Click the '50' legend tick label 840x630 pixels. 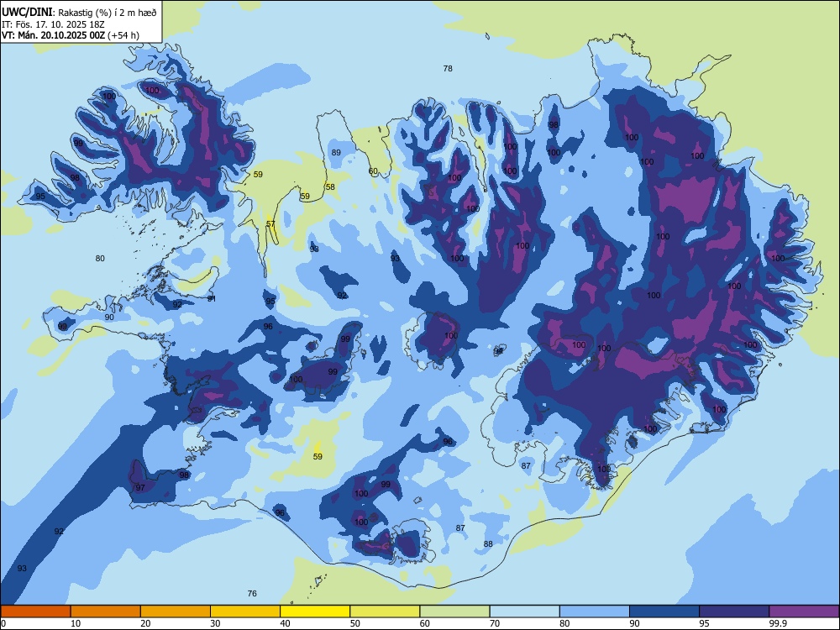[355, 623]
